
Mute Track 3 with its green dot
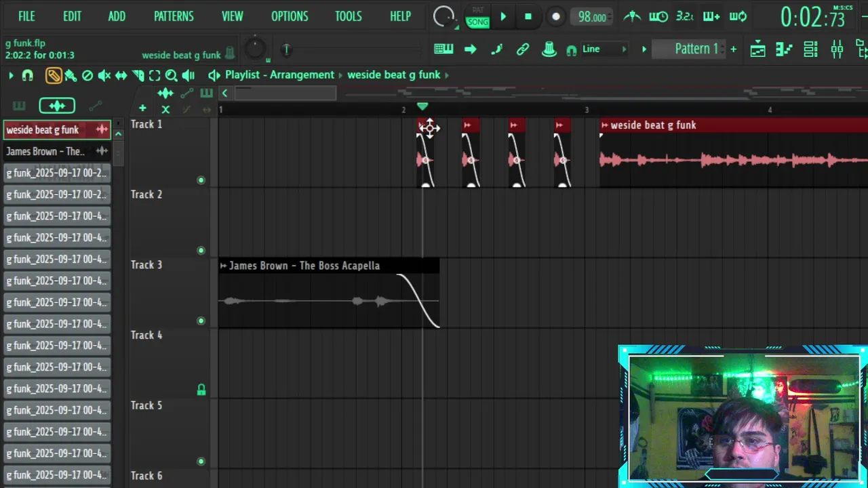[x=201, y=321]
